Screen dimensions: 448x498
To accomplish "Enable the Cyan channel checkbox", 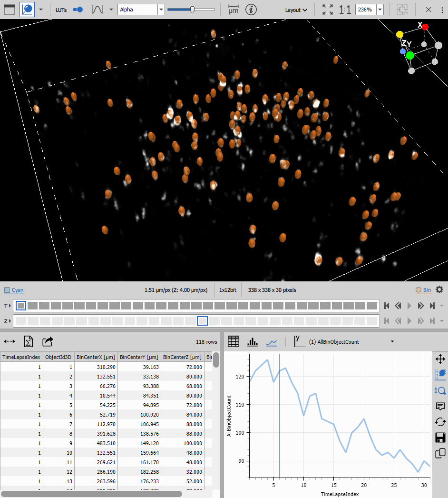I will [x=7, y=289].
